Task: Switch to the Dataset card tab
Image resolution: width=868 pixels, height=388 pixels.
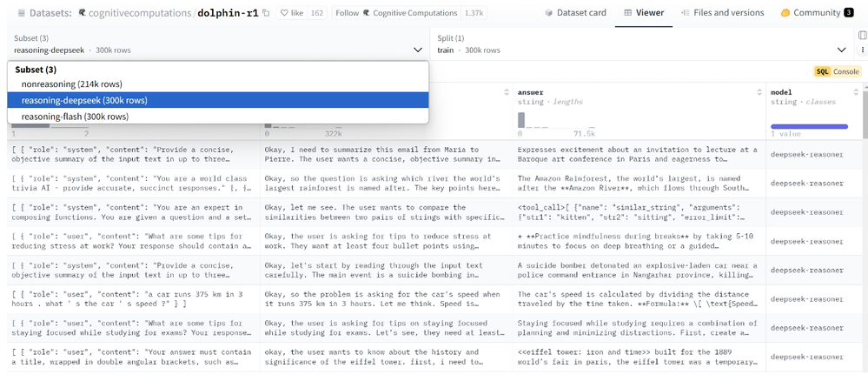Action: click(575, 13)
